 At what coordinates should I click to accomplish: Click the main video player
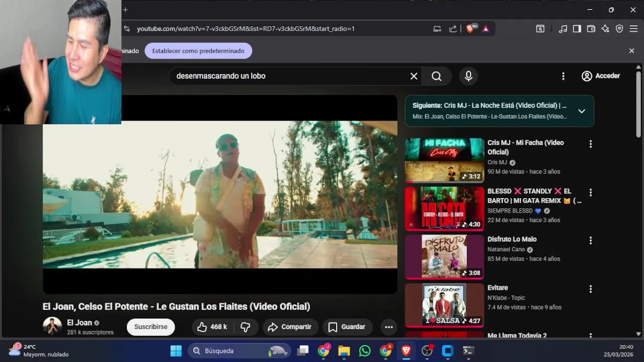point(220,194)
